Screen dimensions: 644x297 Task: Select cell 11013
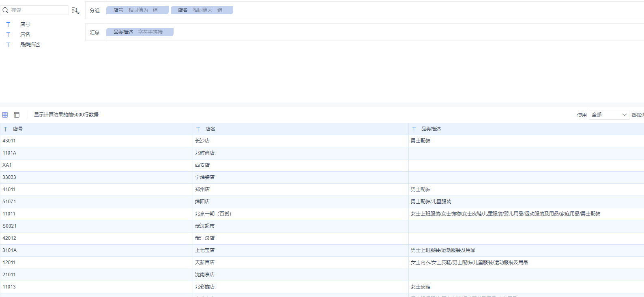tap(97, 287)
